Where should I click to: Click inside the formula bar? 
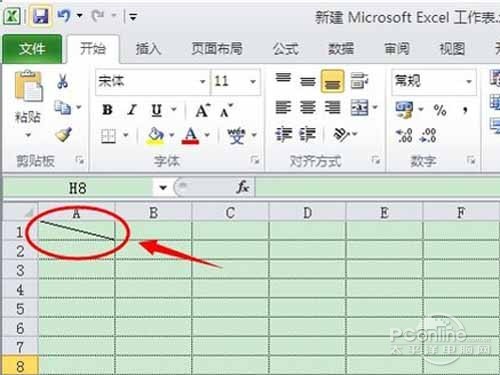click(377, 188)
